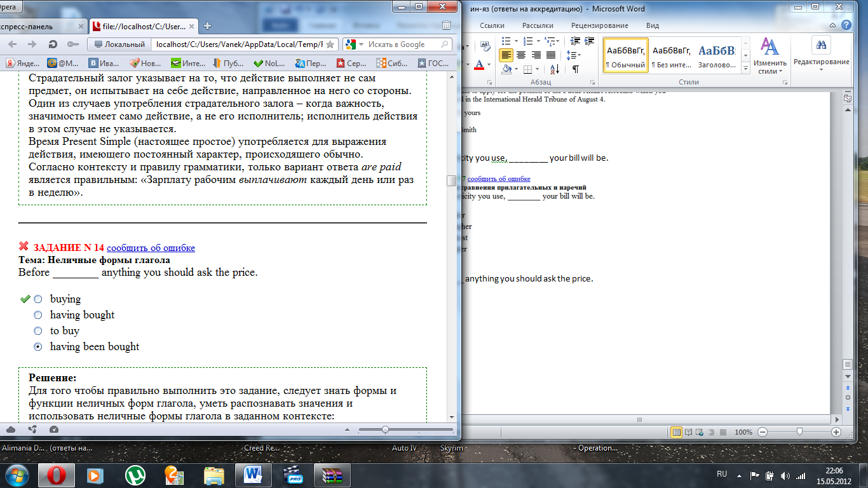The width and height of the screenshot is (868, 488).
Task: Apply the Заголовок style
Action: click(717, 55)
